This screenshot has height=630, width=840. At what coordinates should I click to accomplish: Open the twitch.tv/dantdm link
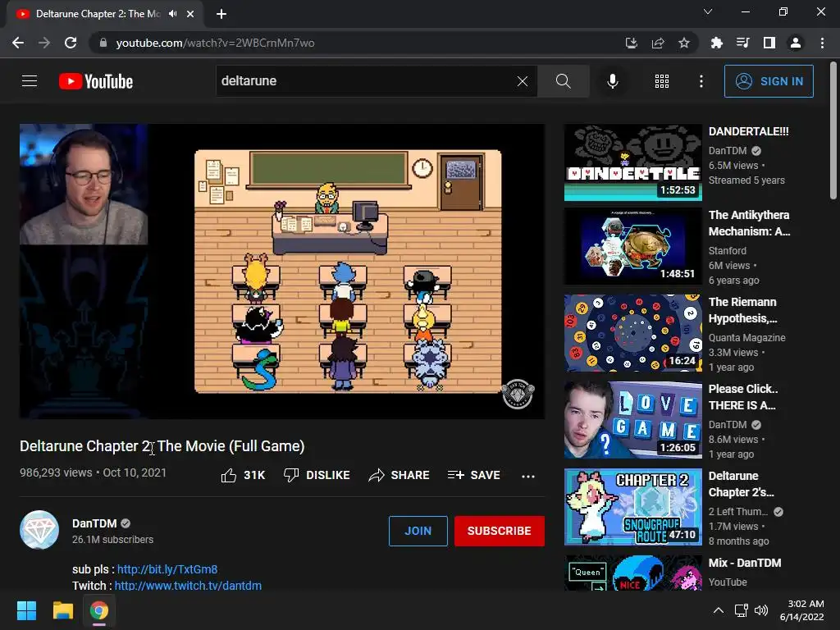tap(188, 586)
